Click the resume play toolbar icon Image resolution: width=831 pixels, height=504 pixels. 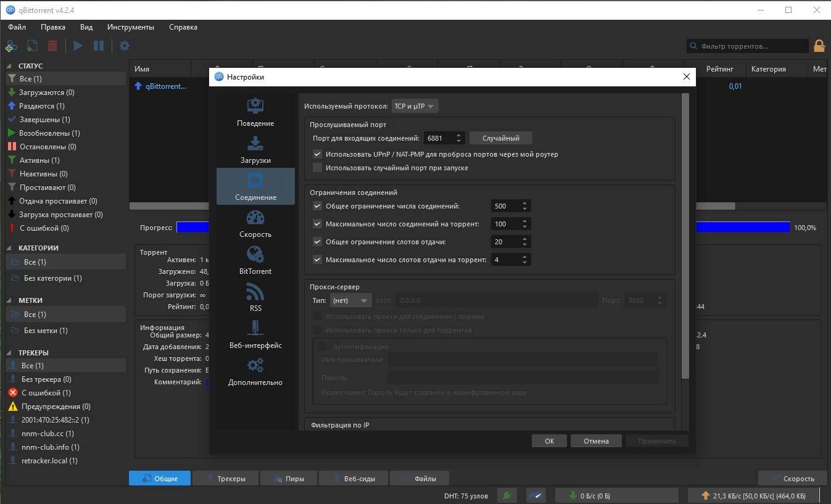click(78, 46)
